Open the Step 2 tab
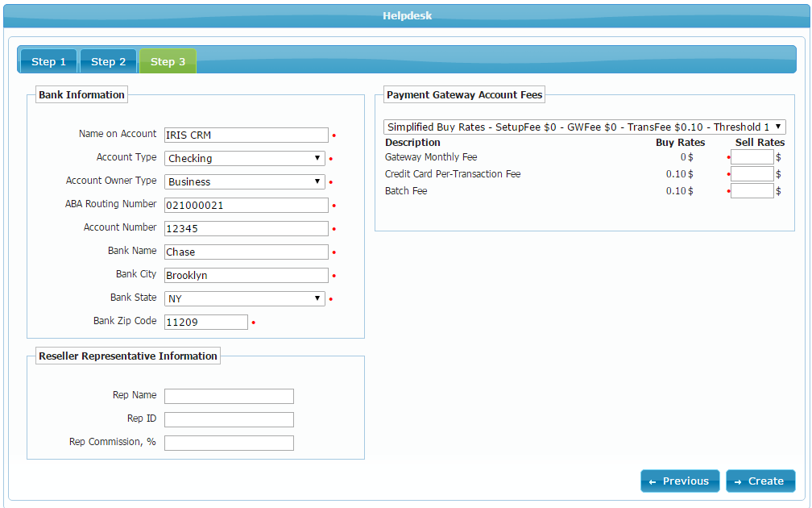Viewport: 812px width, 508px height. pos(108,62)
